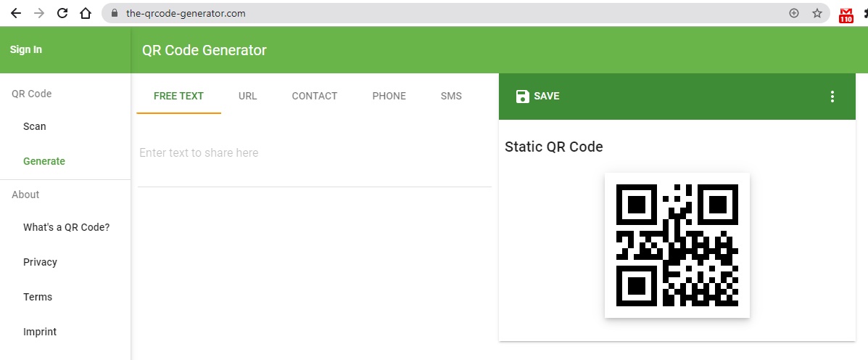Select the PHONE tab
Screen dimensions: 868x360
point(389,96)
